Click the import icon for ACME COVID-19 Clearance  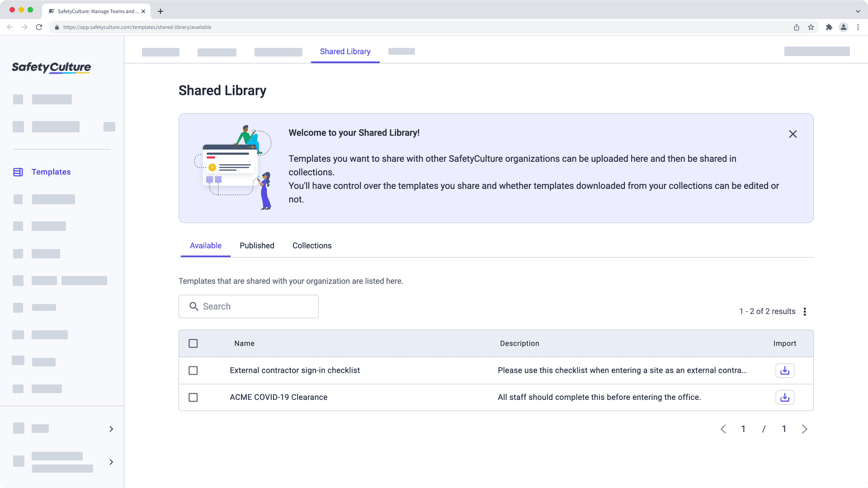click(784, 397)
